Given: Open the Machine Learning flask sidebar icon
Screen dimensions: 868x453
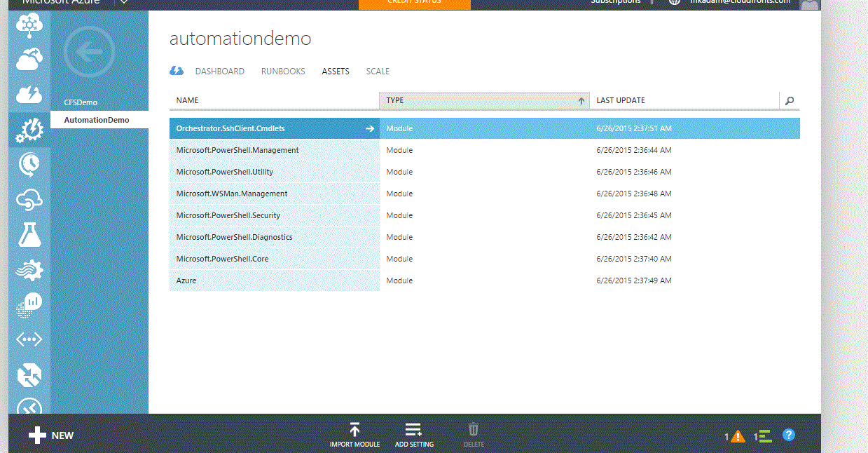Looking at the screenshot, I should (29, 235).
